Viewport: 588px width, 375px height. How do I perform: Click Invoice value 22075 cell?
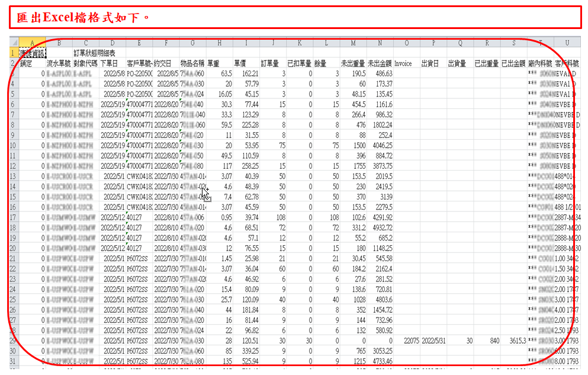pos(406,341)
